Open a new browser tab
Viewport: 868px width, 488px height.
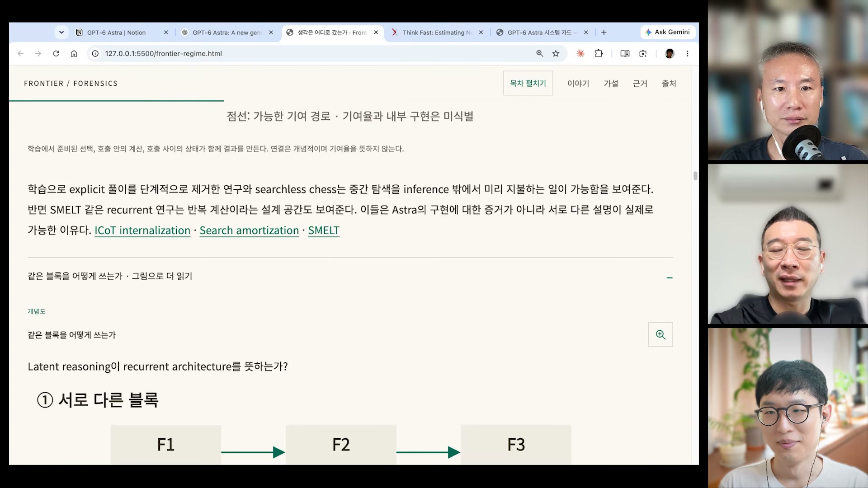point(604,33)
